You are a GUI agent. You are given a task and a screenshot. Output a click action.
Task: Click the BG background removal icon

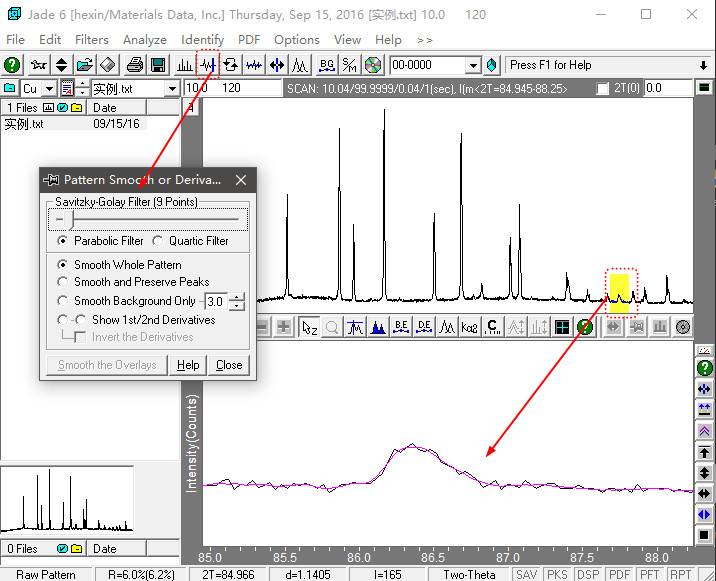[x=327, y=65]
